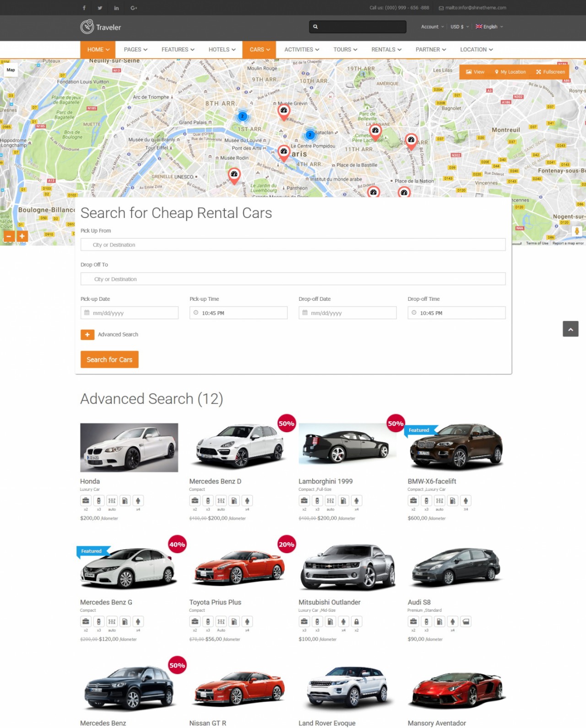
Task: Click the Street View pegman icon
Action: (577, 231)
